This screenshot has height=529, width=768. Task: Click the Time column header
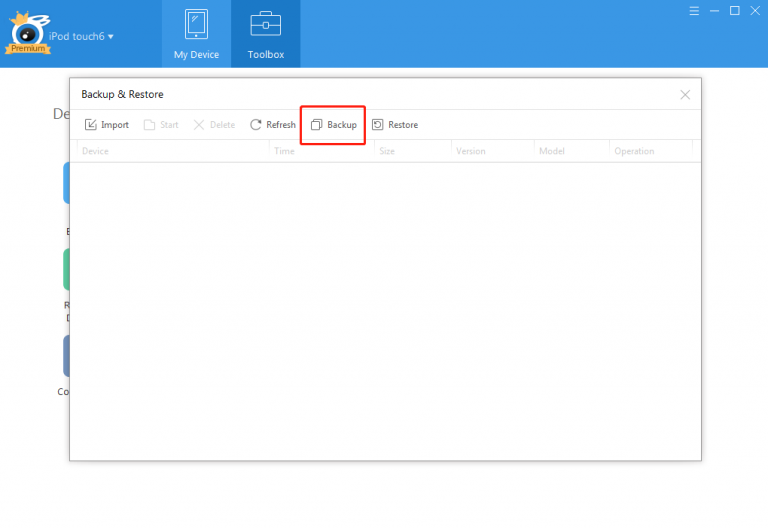pos(284,152)
